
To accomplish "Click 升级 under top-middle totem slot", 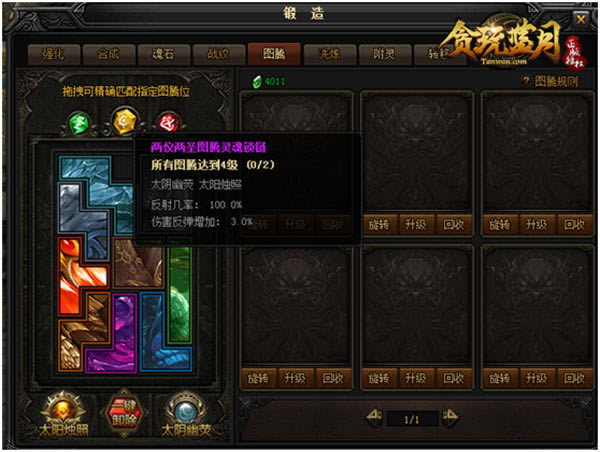I will 416,225.
